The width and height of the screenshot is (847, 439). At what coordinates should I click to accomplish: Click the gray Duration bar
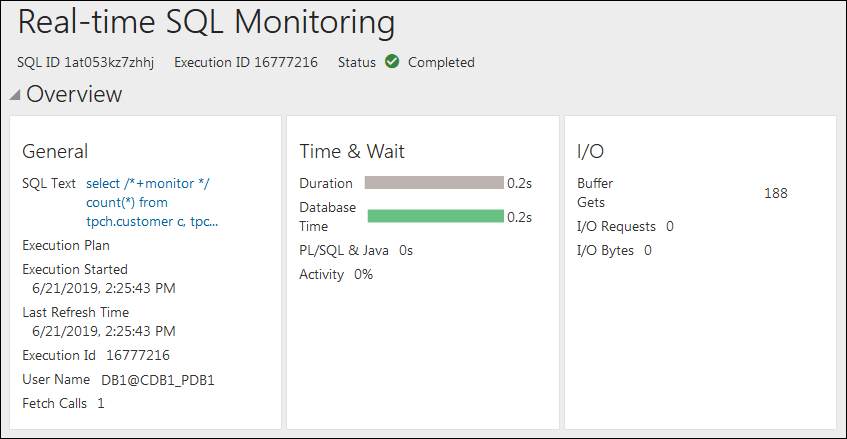pyautogui.click(x=434, y=183)
